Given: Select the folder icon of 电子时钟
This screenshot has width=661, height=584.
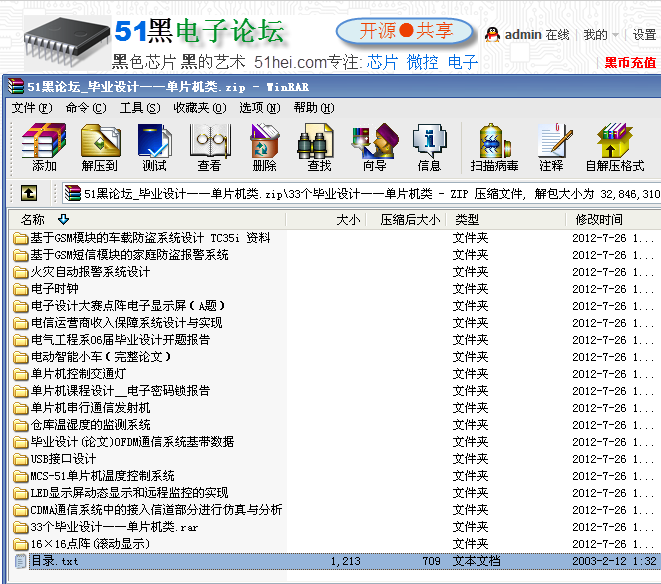Looking at the screenshot, I should (20, 289).
